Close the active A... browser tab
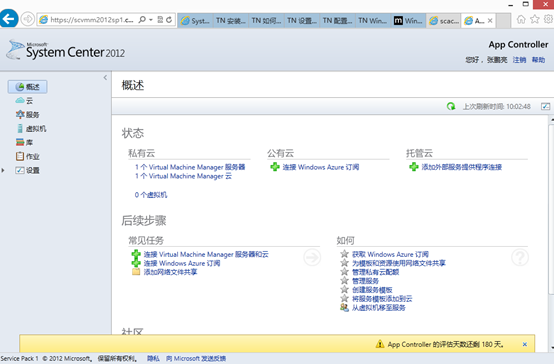 [x=490, y=21]
